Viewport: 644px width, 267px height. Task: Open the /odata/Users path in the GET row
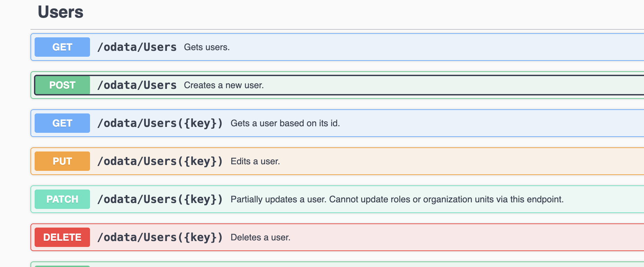coord(137,47)
